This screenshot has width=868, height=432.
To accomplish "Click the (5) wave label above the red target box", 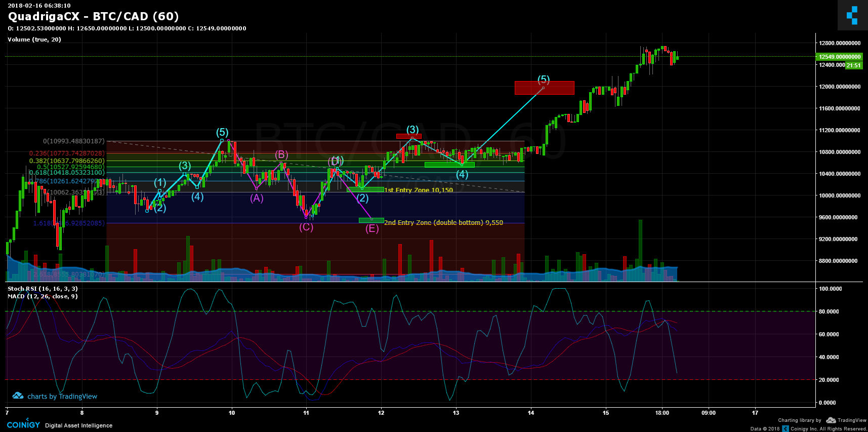I will tap(544, 80).
